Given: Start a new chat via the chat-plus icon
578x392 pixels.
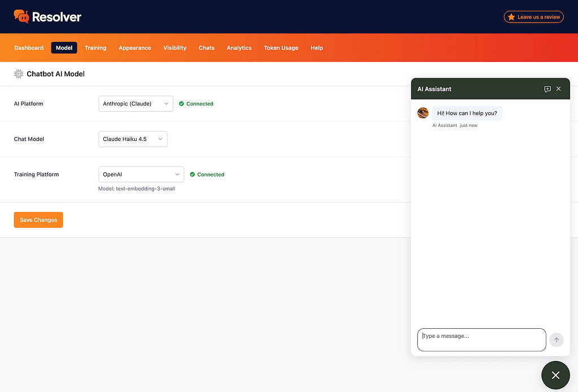Looking at the screenshot, I should 548,89.
